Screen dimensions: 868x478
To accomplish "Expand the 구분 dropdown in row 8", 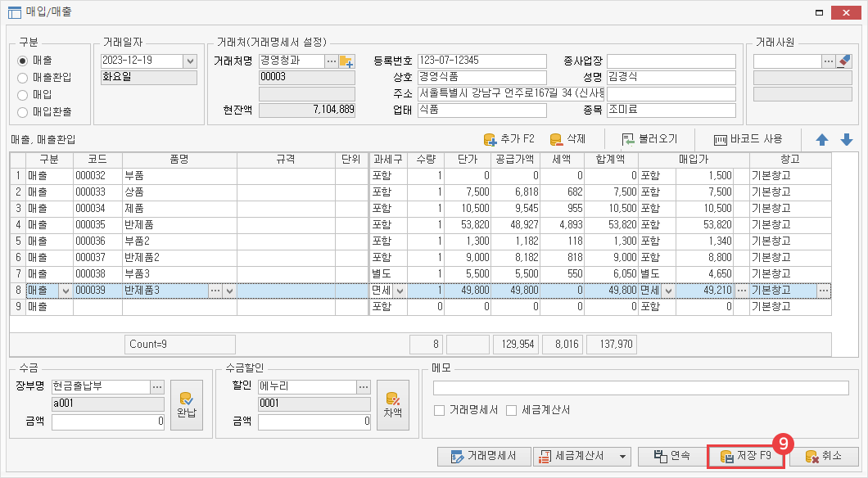I will (66, 291).
